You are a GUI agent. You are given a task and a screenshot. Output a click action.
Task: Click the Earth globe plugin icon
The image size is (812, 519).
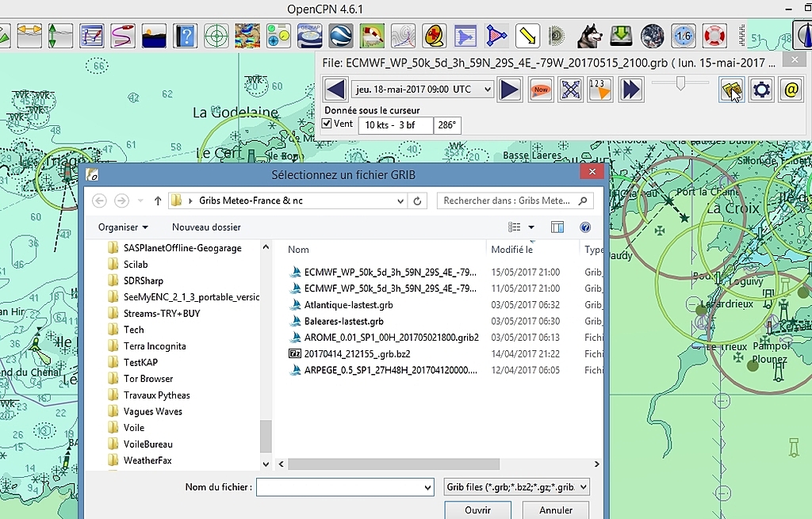pos(652,36)
